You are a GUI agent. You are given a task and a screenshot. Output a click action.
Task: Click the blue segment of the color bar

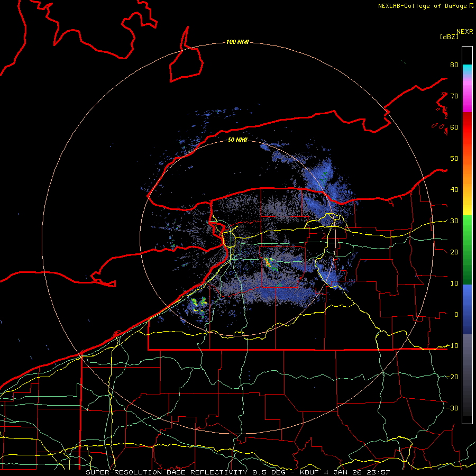point(467,309)
